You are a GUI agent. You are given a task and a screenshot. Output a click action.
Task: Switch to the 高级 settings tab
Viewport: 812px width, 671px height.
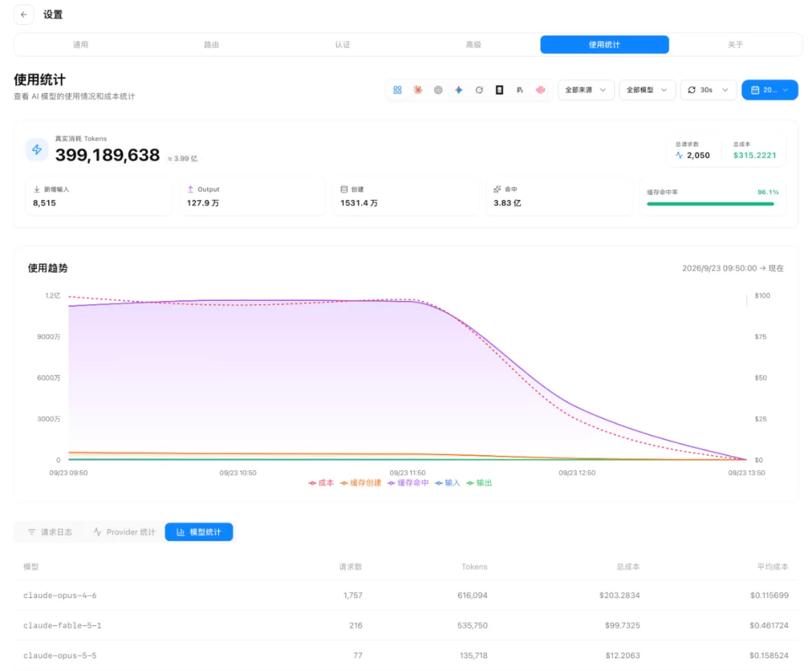(x=474, y=44)
